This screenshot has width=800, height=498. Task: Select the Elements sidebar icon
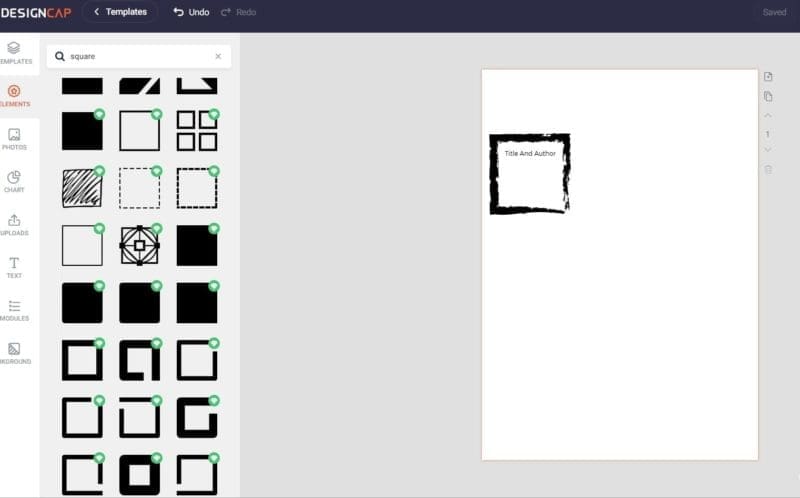point(15,96)
